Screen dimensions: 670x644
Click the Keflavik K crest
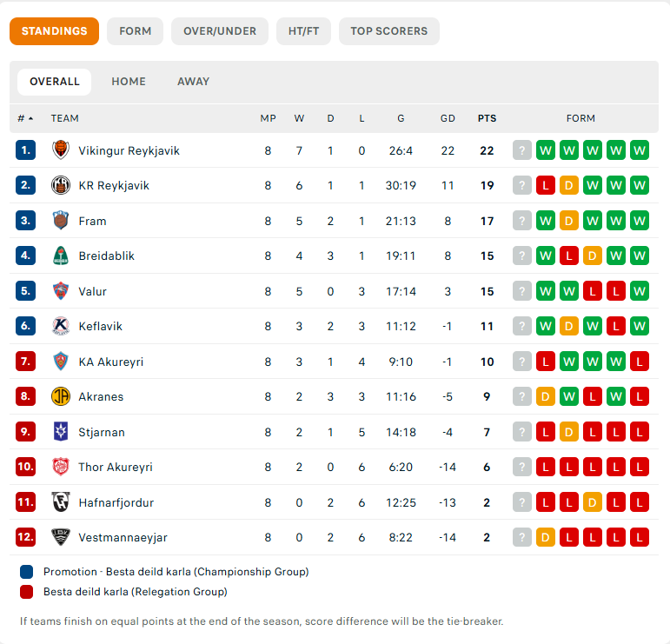[x=61, y=326]
